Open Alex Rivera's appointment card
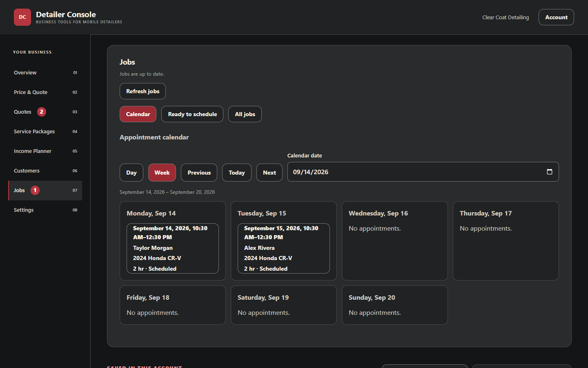This screenshot has height=368, width=588. coord(284,248)
